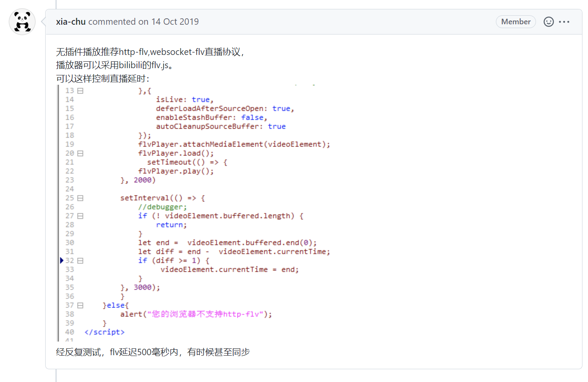Image resolution: width=588 pixels, height=382 pixels.
Task: Click code line 'flvPlayer.load();'
Action: [x=176, y=153]
